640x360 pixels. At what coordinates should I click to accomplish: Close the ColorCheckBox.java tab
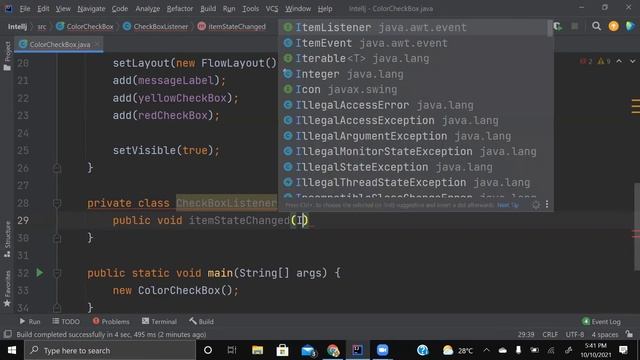tap(97, 44)
